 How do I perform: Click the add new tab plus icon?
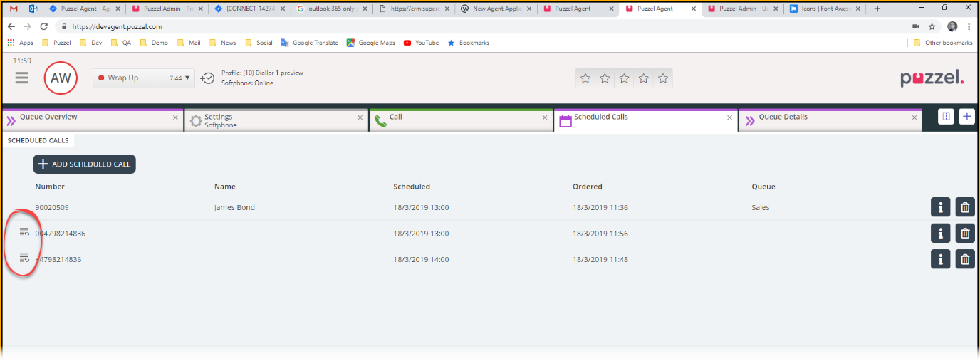(966, 117)
